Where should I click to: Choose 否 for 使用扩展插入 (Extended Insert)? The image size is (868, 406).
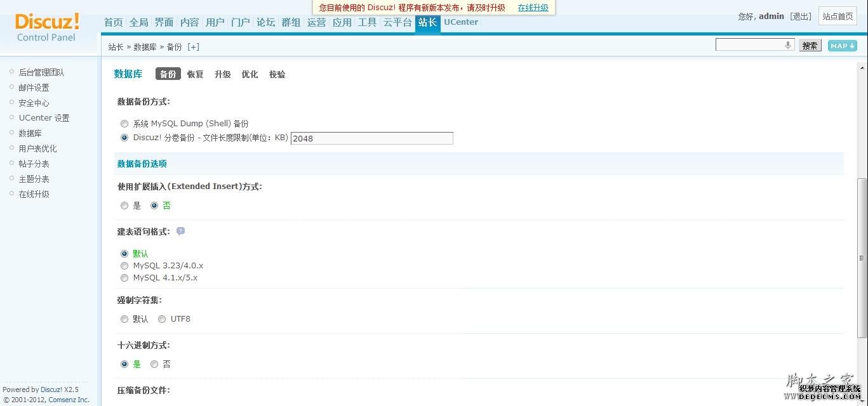point(154,206)
